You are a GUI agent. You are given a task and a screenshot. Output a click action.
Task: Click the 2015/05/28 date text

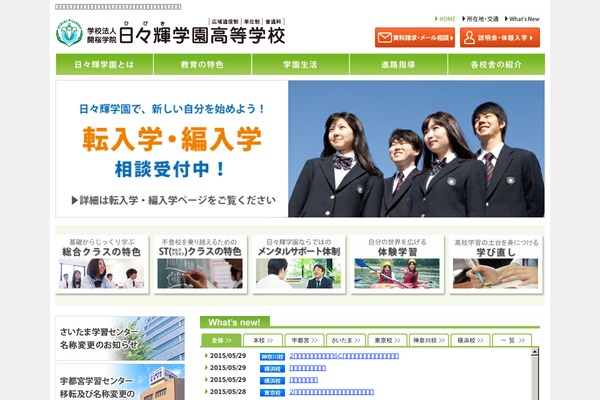click(228, 392)
